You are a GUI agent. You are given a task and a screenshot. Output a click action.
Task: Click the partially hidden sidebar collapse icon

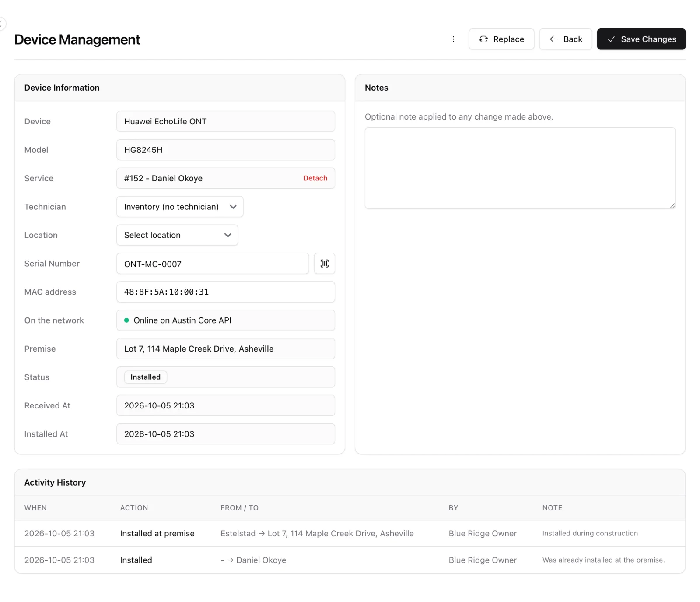tap(2, 23)
